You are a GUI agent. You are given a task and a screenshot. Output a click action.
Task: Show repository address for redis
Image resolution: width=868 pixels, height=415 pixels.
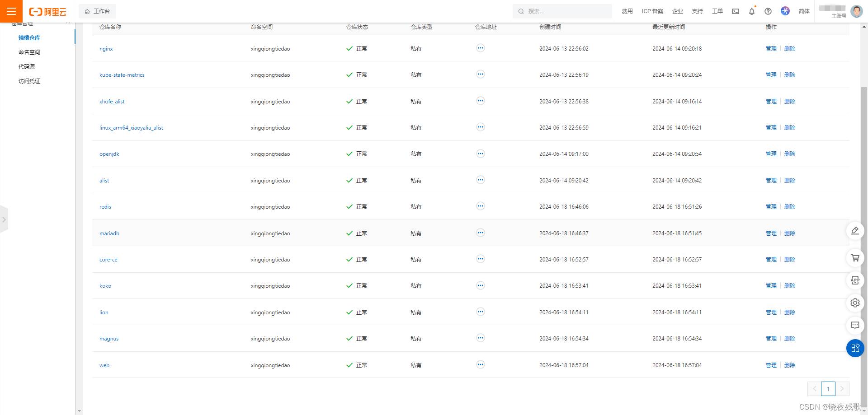click(480, 206)
